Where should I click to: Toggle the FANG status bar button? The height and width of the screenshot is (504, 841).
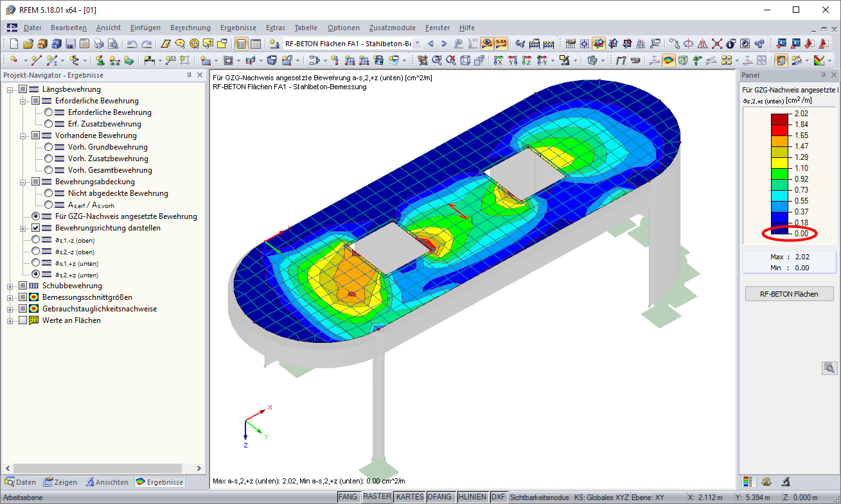pos(348,497)
